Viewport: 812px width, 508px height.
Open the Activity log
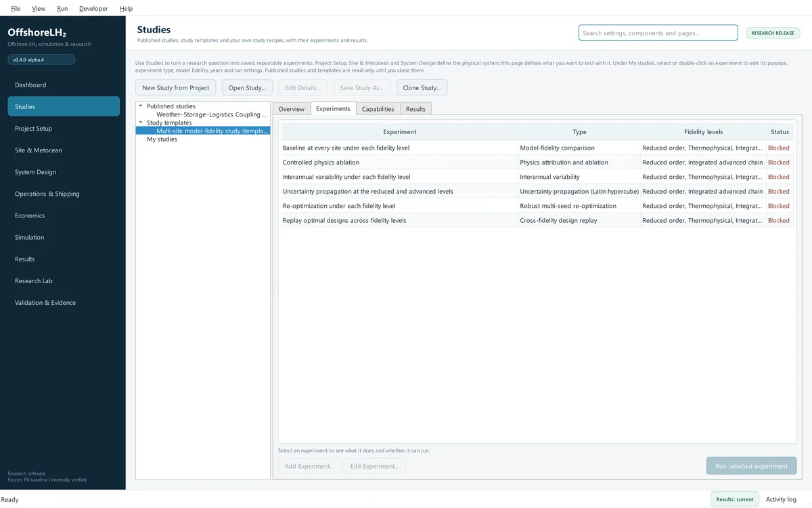click(781, 499)
